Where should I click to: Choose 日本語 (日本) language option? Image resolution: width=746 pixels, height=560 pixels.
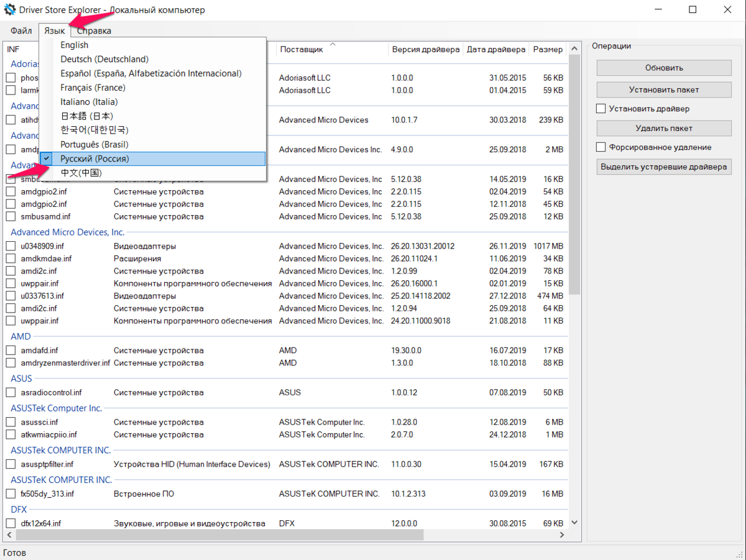coord(152,116)
